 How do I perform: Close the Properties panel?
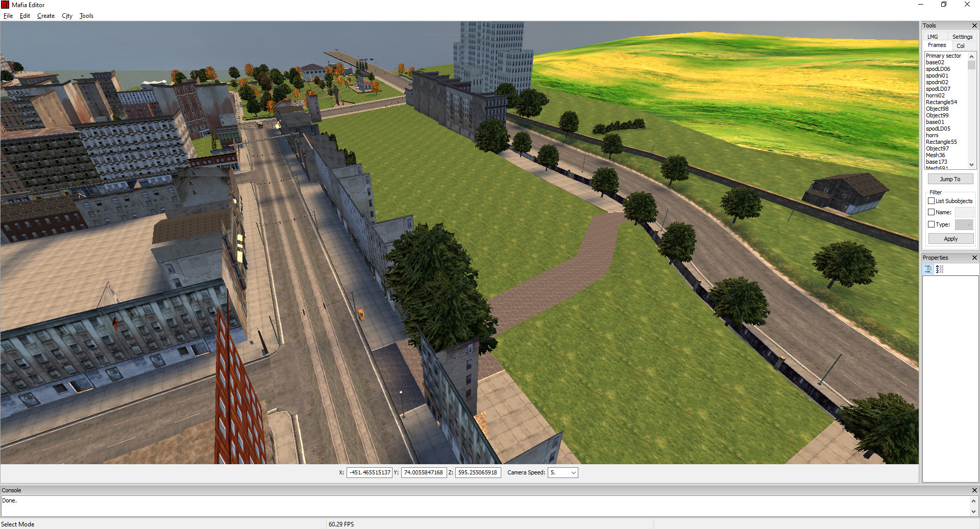click(x=974, y=258)
